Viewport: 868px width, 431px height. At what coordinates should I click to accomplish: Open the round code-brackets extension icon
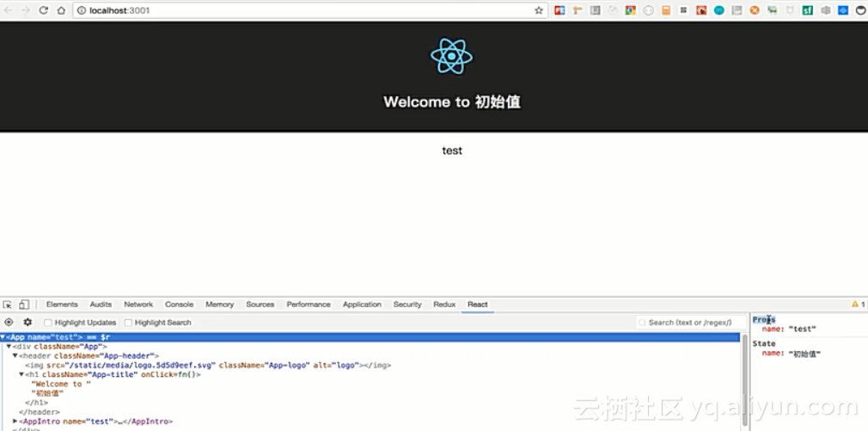pos(648,10)
